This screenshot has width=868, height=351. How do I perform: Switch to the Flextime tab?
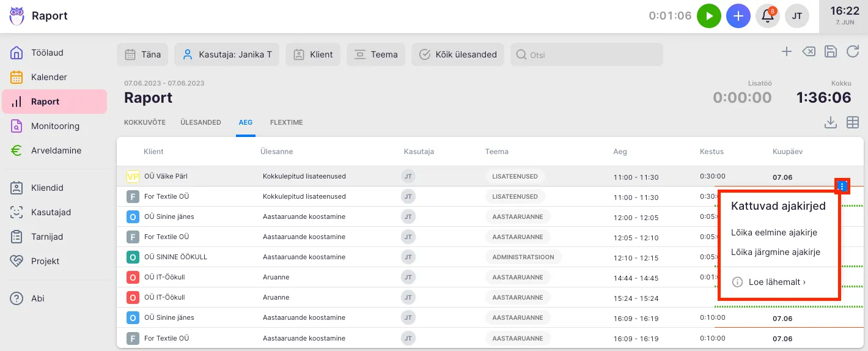point(286,122)
